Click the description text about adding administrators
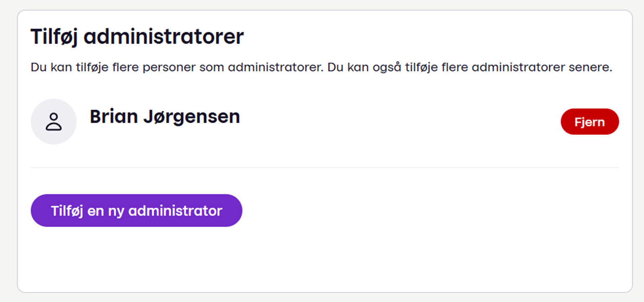This screenshot has width=644, height=302. [x=322, y=67]
